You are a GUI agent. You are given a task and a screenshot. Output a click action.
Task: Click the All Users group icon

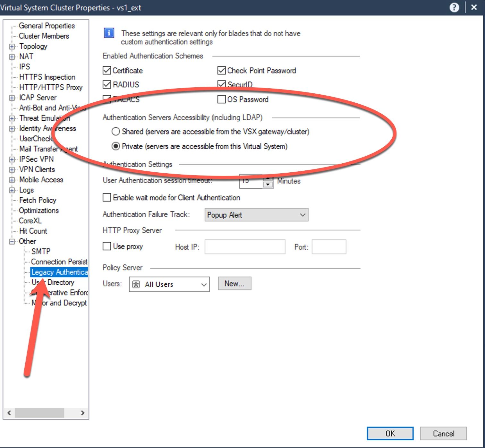[137, 284]
